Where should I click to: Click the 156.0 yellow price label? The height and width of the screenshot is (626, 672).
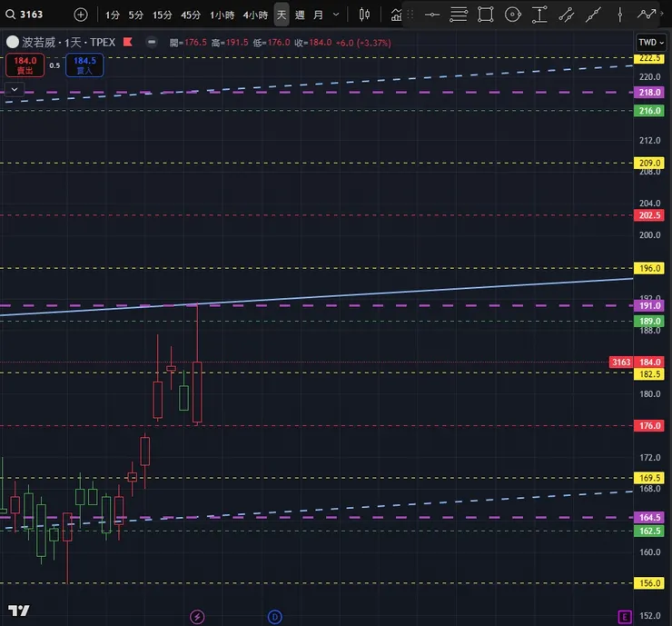tap(649, 583)
